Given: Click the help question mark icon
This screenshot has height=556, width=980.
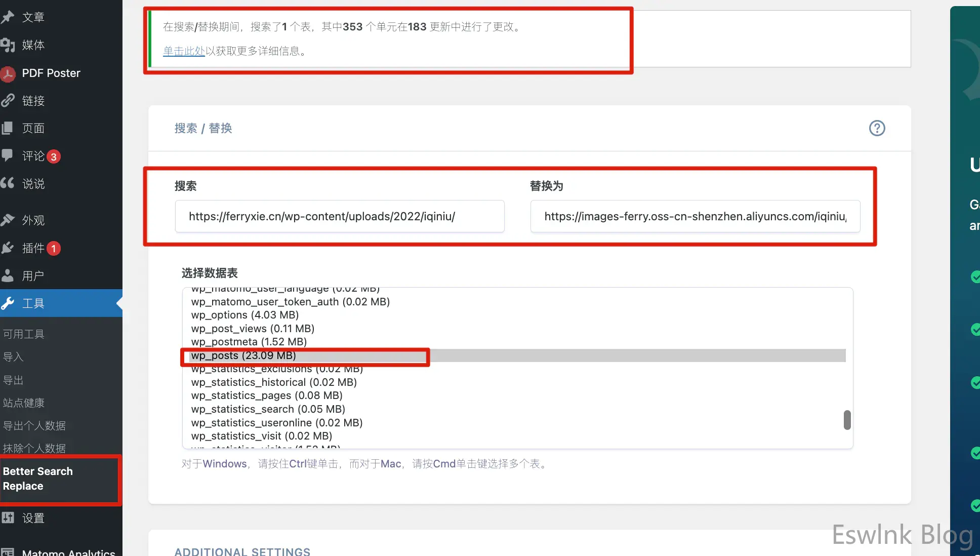Looking at the screenshot, I should click(x=877, y=128).
